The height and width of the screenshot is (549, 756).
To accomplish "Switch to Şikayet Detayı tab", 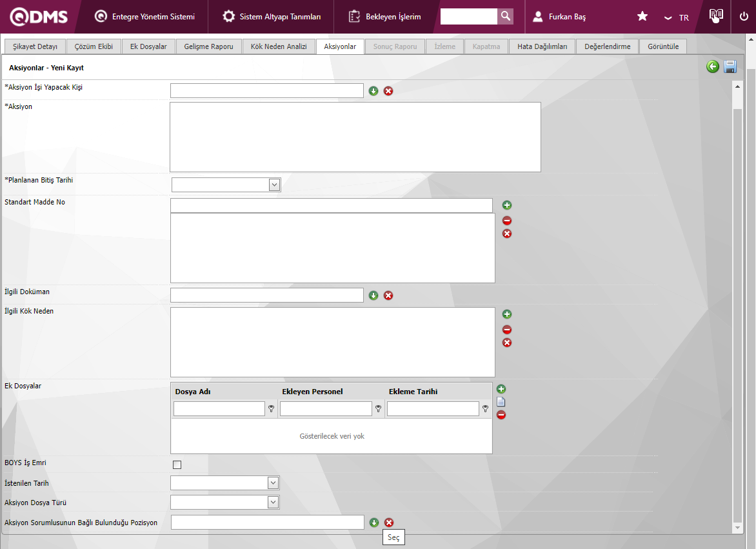I will (35, 46).
